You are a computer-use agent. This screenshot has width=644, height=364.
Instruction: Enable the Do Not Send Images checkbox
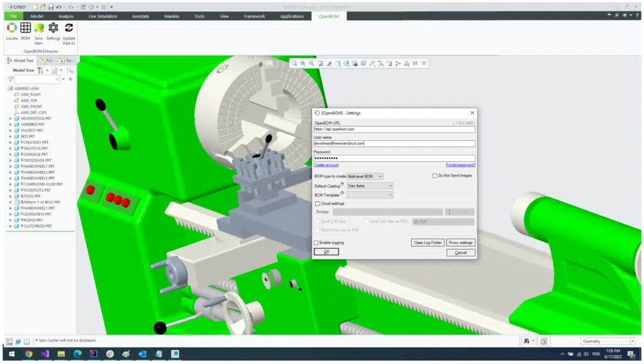435,175
